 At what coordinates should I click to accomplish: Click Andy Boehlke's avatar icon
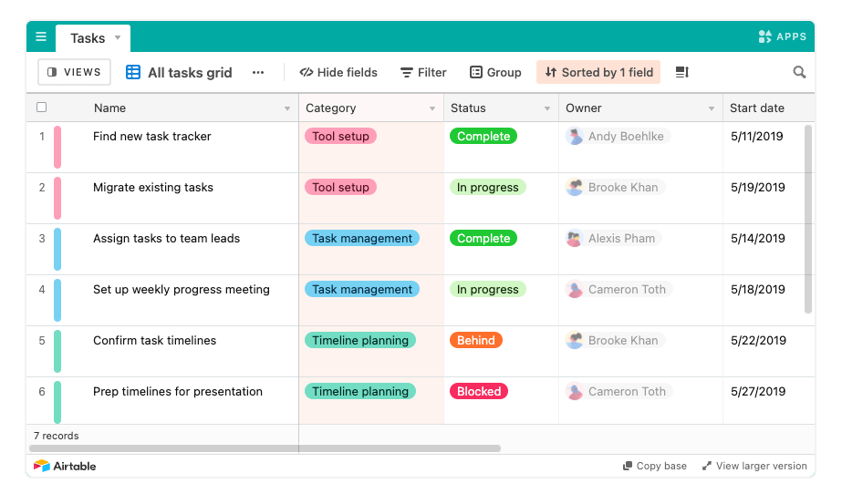[x=575, y=137]
